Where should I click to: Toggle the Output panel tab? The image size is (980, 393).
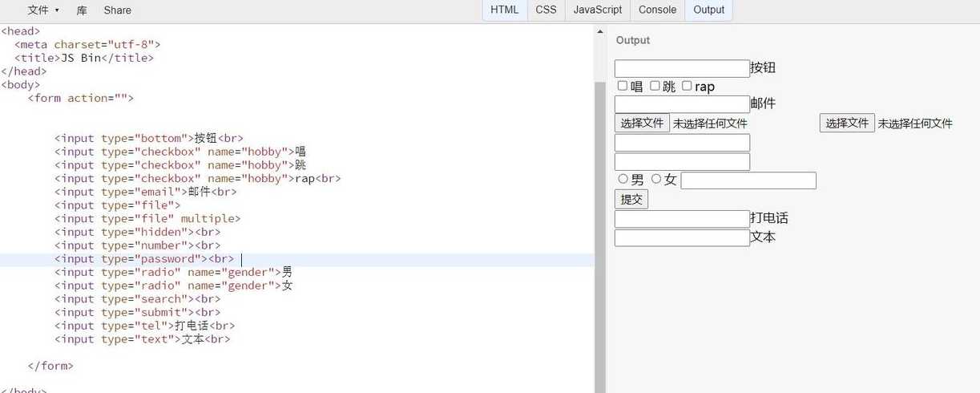[x=708, y=10]
